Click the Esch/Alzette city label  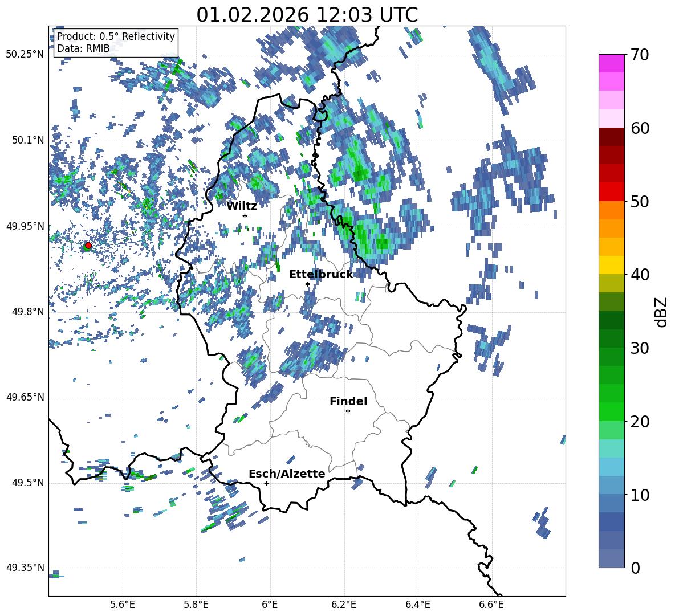pyautogui.click(x=287, y=474)
